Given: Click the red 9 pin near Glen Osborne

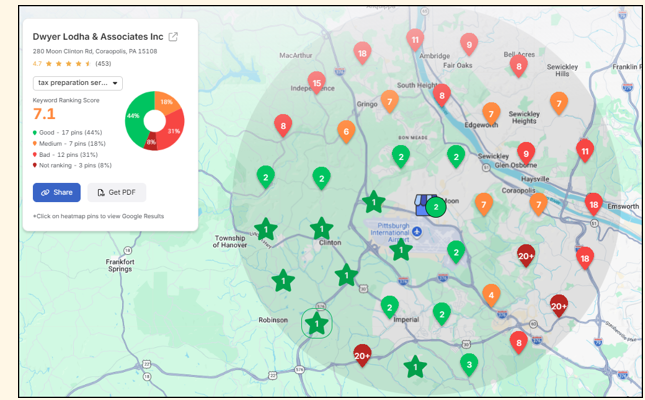Looking at the screenshot, I should tap(526, 153).
